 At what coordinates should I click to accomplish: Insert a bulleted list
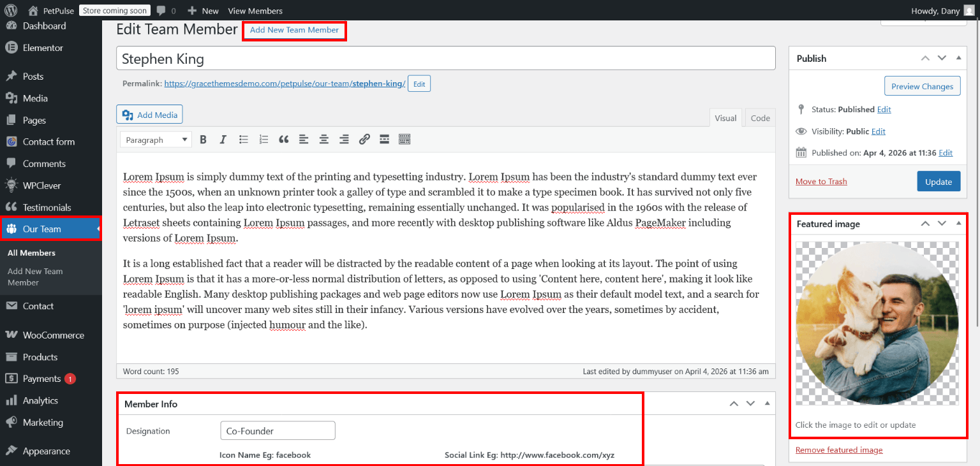coord(243,140)
